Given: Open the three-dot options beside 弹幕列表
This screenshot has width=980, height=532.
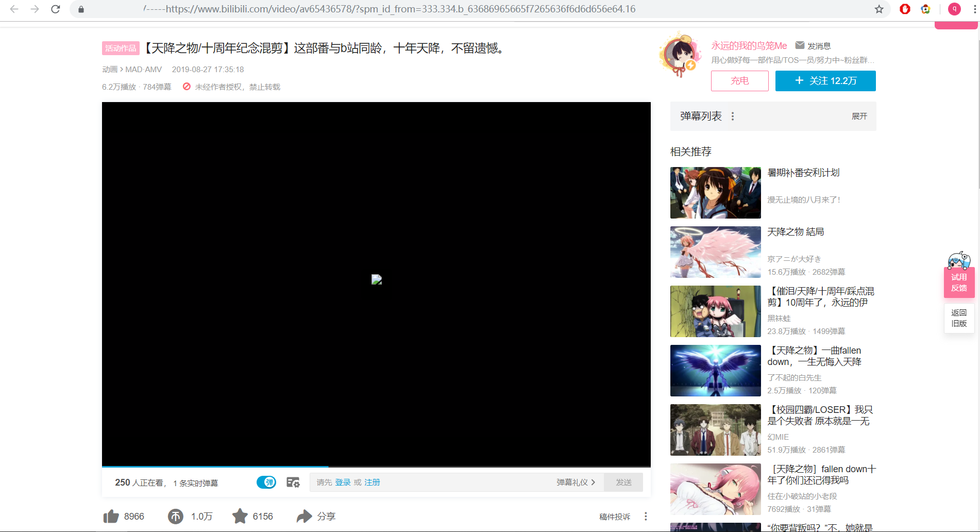Looking at the screenshot, I should pyautogui.click(x=732, y=115).
